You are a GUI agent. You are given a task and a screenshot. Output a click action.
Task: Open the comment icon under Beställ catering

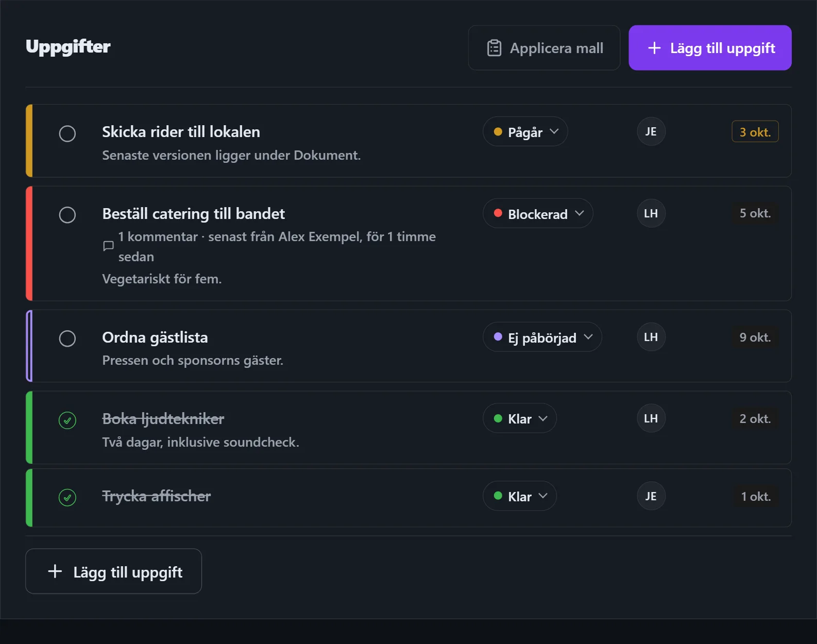pyautogui.click(x=108, y=246)
